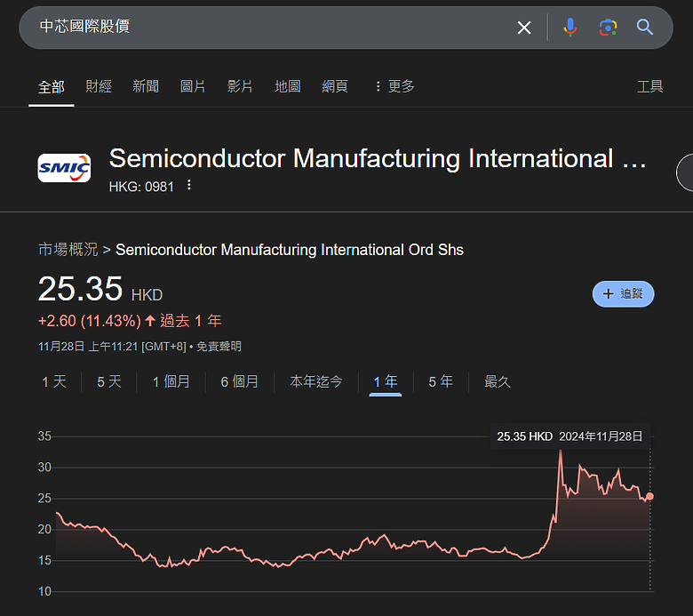
Task: Open Google Lens image search icon
Action: (608, 28)
